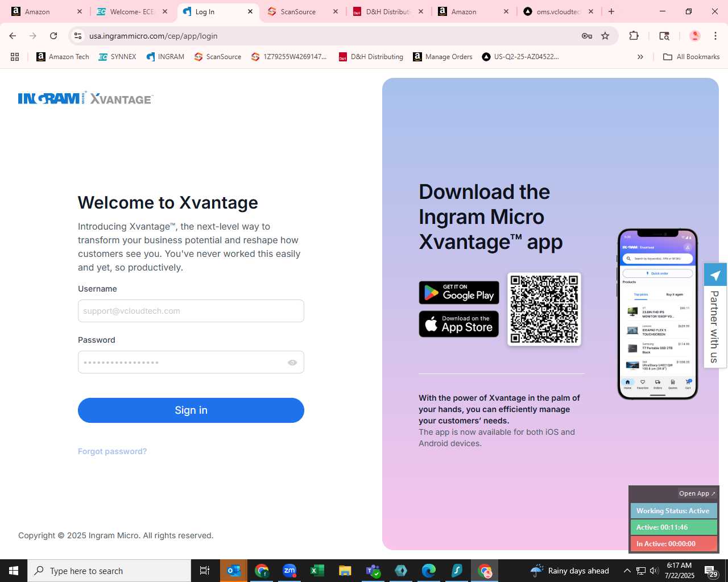The width and height of the screenshot is (728, 582).
Task: Open the saved password key icon
Action: 587,36
